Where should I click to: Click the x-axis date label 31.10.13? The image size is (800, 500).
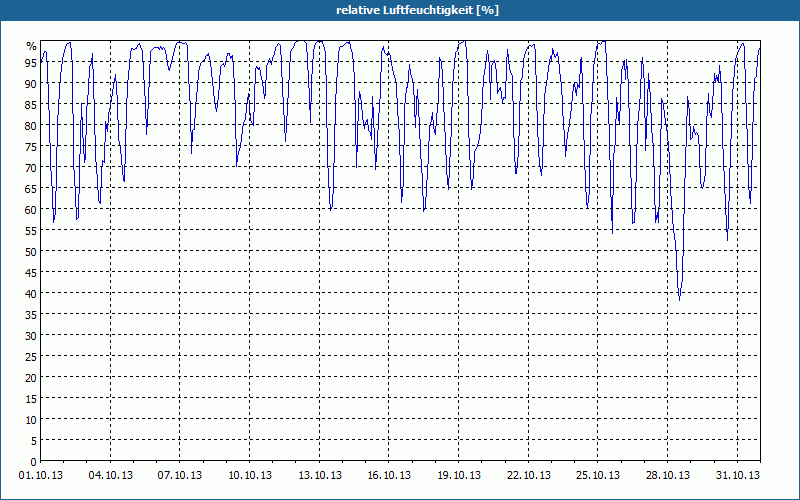[x=738, y=476]
